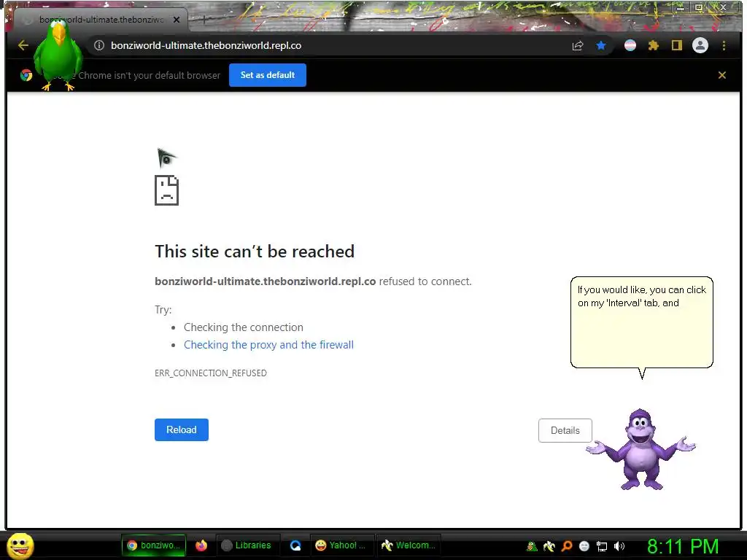
Task: Open the striped round extension icon
Action: coord(630,45)
